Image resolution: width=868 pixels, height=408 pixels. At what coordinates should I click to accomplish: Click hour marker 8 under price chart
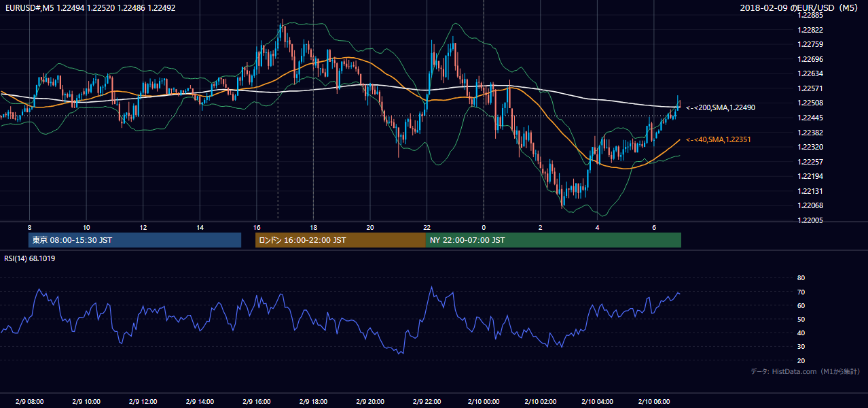(29, 227)
